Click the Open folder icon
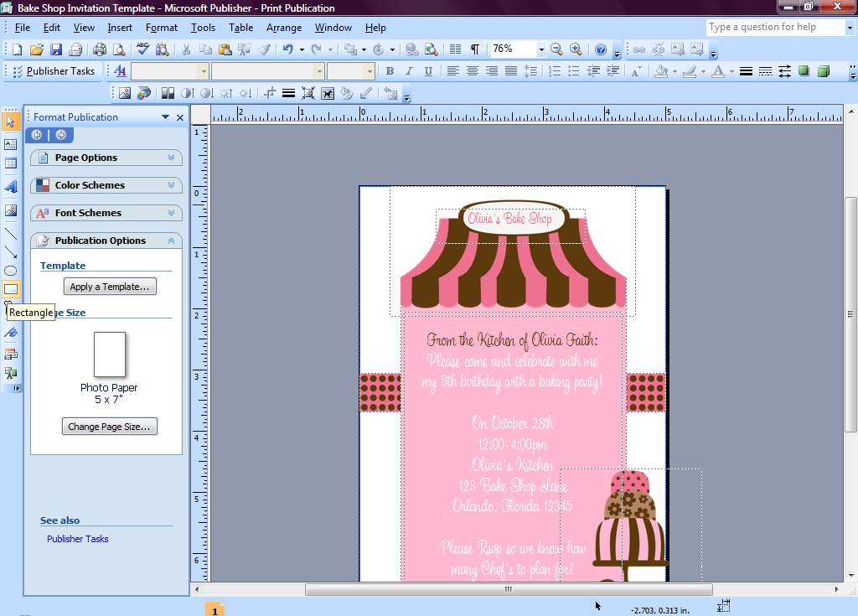The height and width of the screenshot is (616, 858). pyautogui.click(x=36, y=49)
